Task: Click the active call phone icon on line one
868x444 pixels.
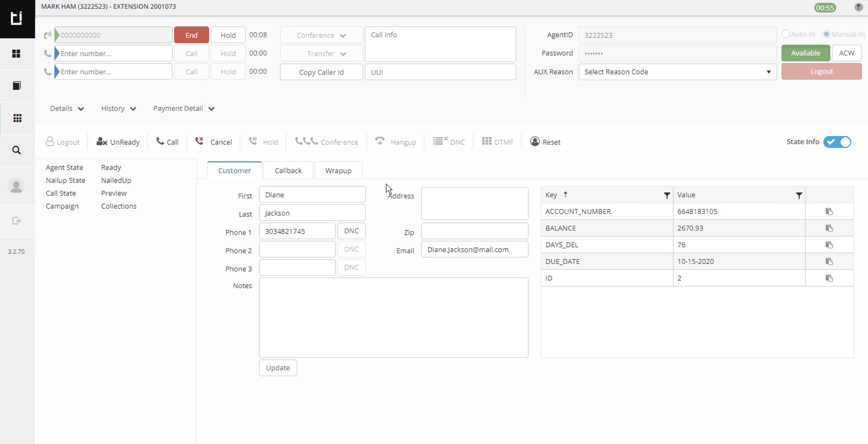Action: (47, 35)
